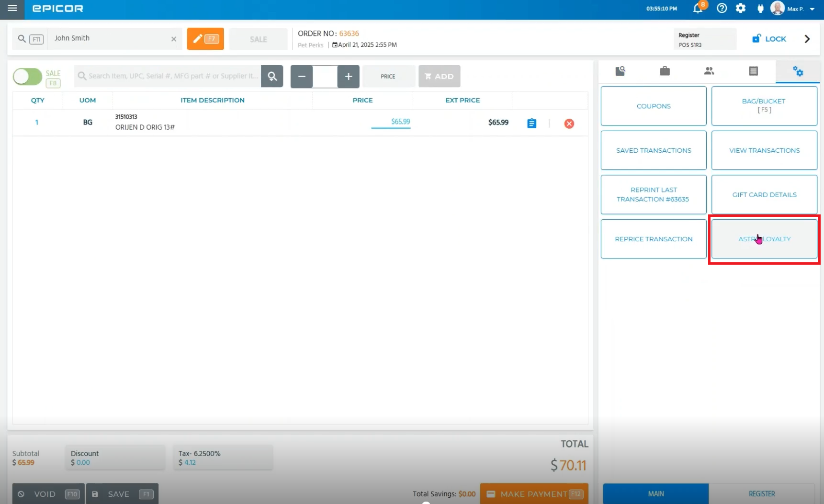The height and width of the screenshot is (504, 824).
Task: Increase quantity with the plus button
Action: click(x=348, y=77)
